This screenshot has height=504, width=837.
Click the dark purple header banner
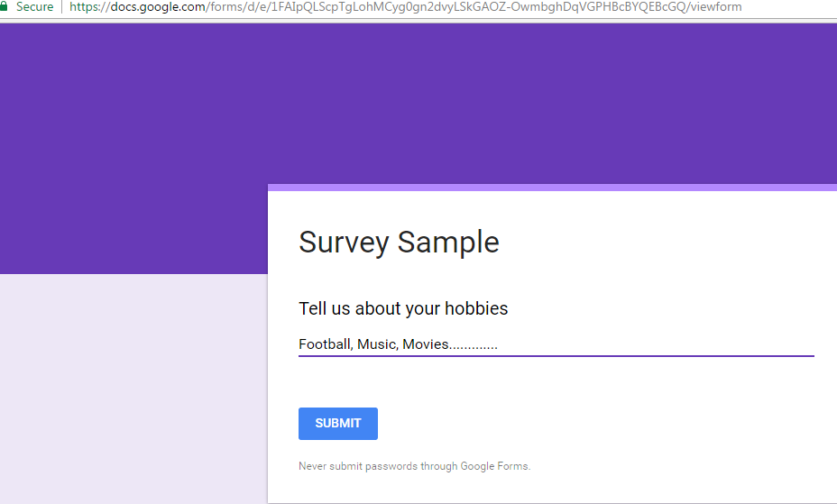418,101
